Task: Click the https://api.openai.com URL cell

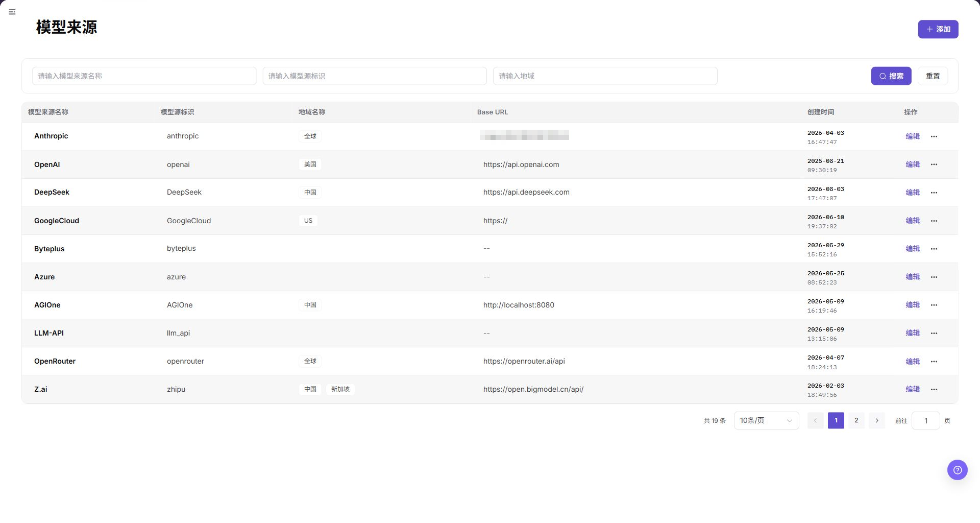Action: pyautogui.click(x=521, y=164)
